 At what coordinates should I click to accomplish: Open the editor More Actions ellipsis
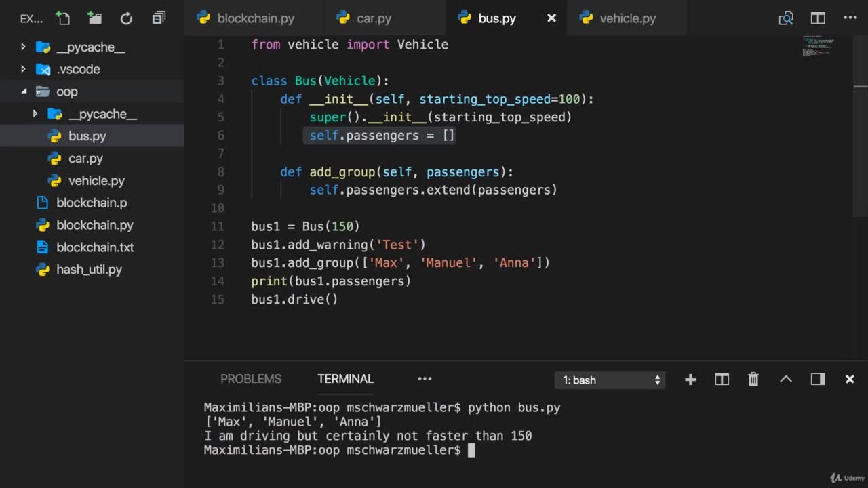pos(850,18)
